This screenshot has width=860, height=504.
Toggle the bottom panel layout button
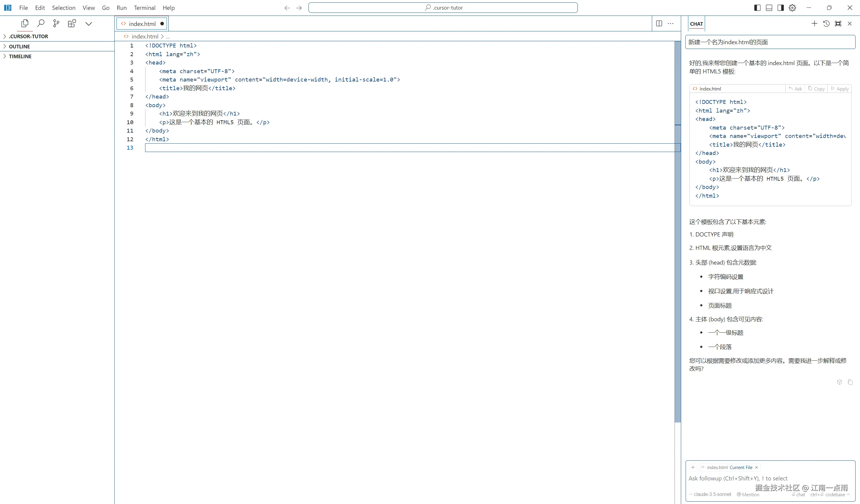click(x=769, y=7)
